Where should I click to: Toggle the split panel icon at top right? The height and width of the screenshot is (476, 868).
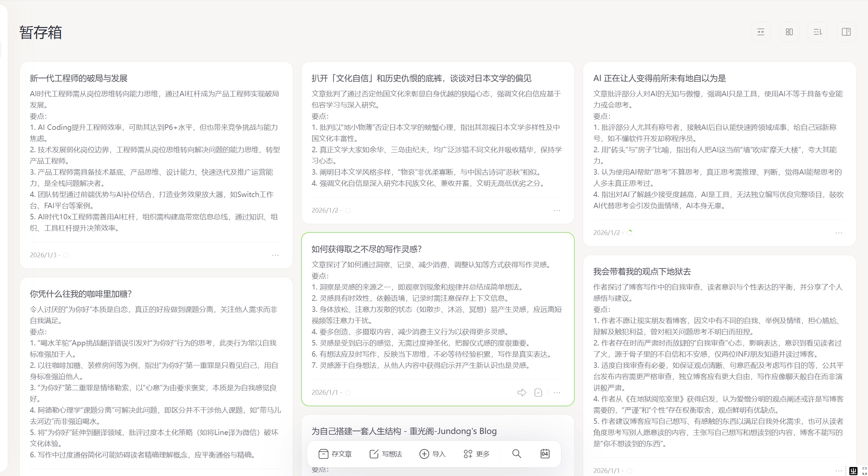(846, 32)
